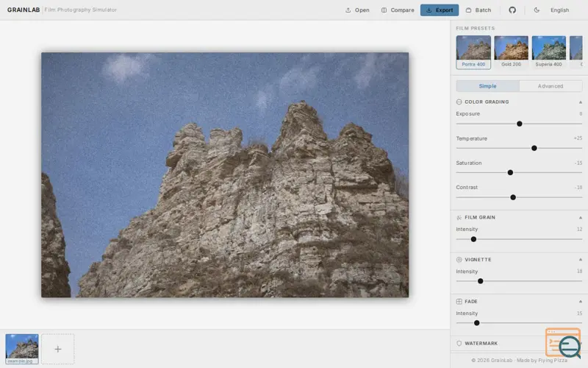The width and height of the screenshot is (588, 368).
Task: Select the Portra 400 film preset
Action: pos(473,52)
